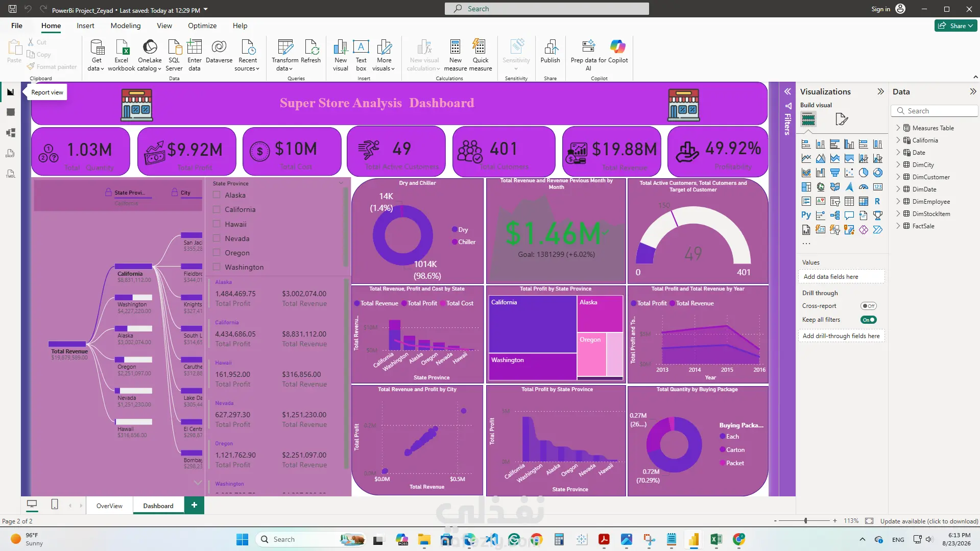Screen dimensions: 980x551
Task: Check the California state slicer box
Action: coord(217,209)
